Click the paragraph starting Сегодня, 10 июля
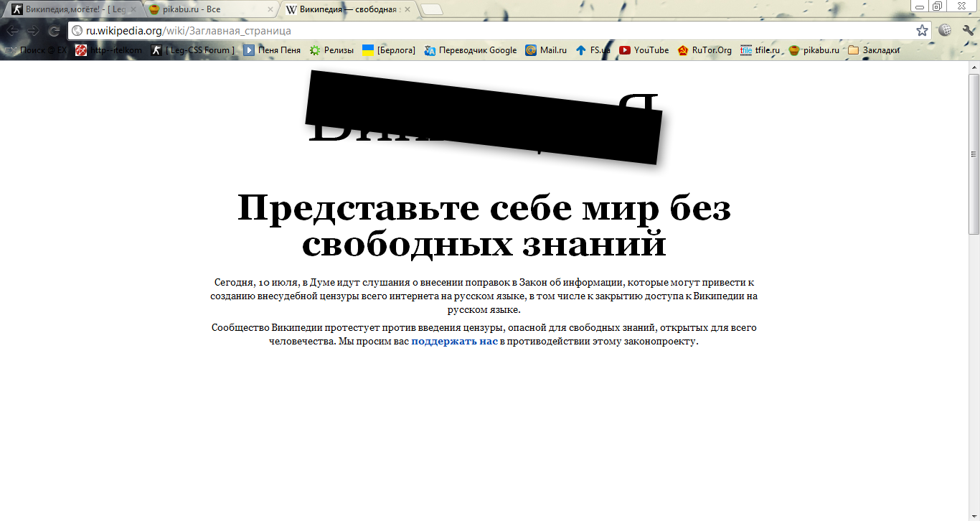The width and height of the screenshot is (980, 521). point(484,296)
